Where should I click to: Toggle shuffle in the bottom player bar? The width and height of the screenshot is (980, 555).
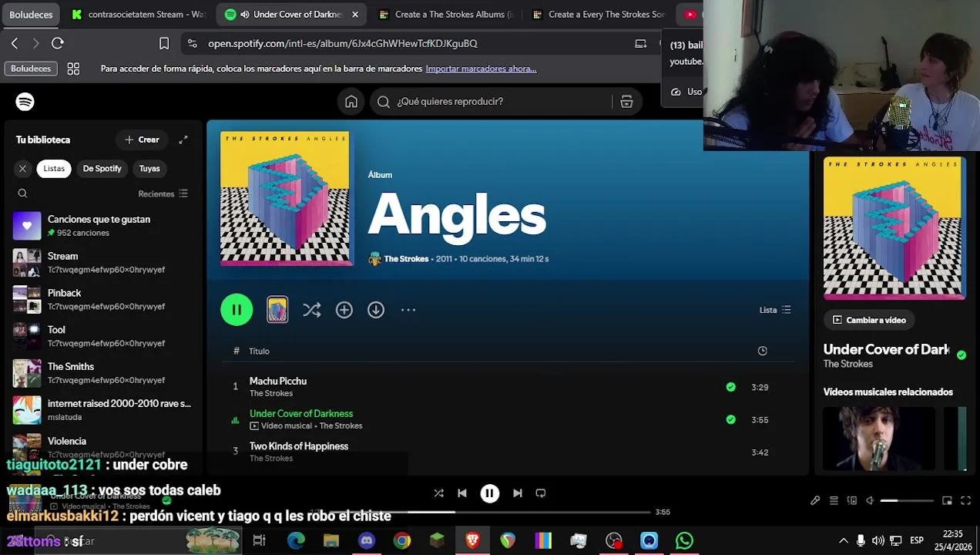point(438,493)
